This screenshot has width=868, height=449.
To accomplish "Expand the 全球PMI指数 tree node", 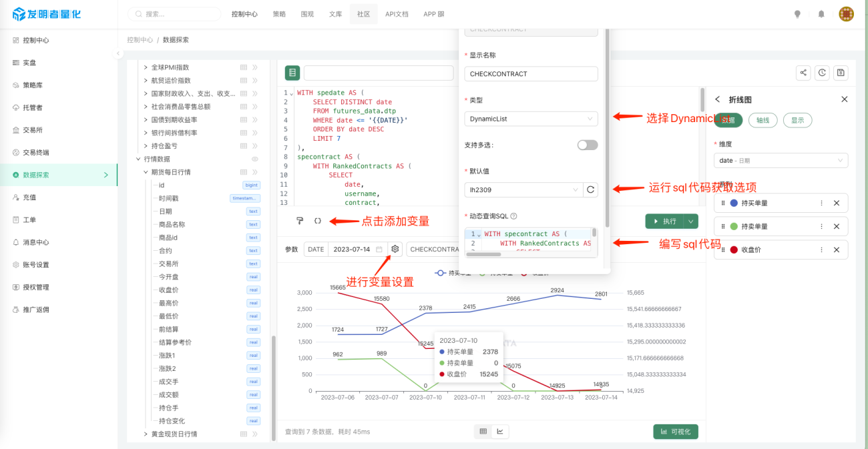I will pyautogui.click(x=146, y=67).
